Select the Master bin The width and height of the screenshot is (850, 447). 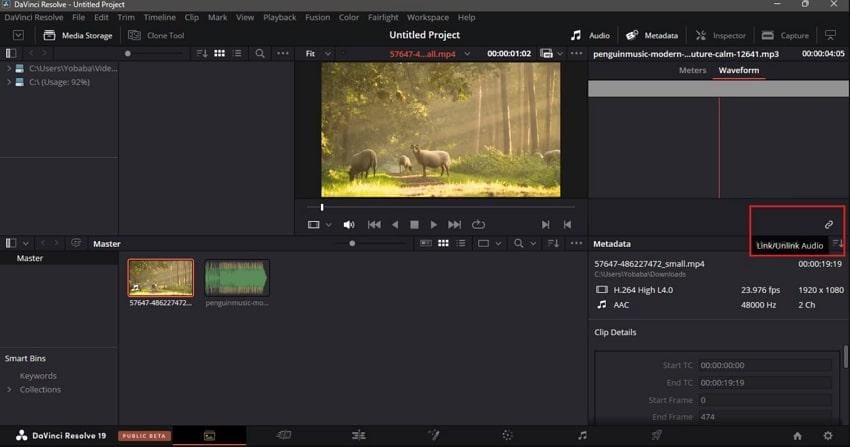pos(30,258)
